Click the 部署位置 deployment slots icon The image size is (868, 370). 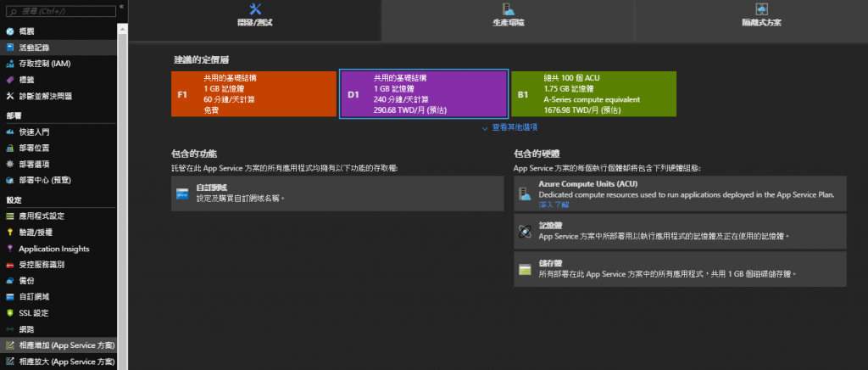pyautogui.click(x=10, y=148)
